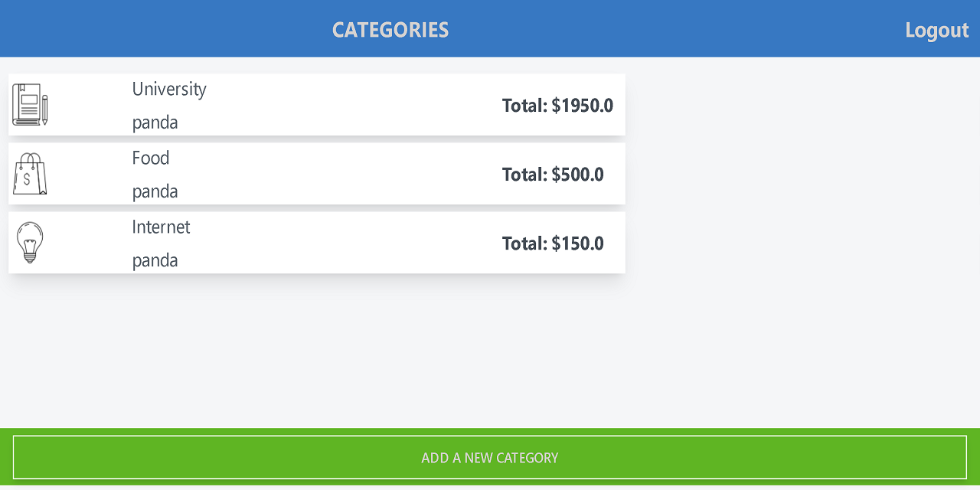
Task: Click the blue app header bar
Action: click(x=651, y=28)
